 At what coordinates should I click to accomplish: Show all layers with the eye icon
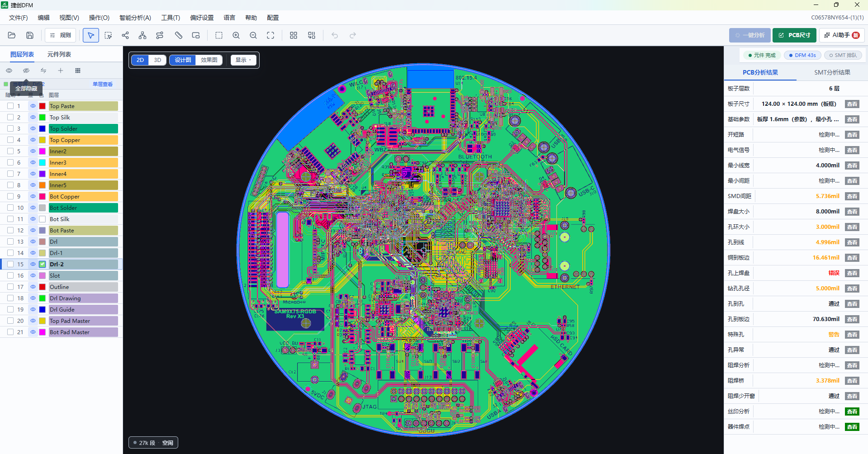[9, 71]
